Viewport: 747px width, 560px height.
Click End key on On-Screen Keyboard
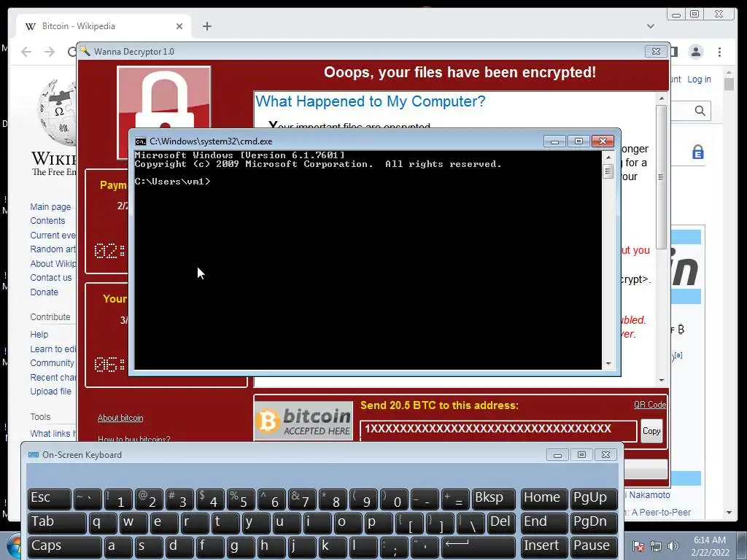pos(544,523)
